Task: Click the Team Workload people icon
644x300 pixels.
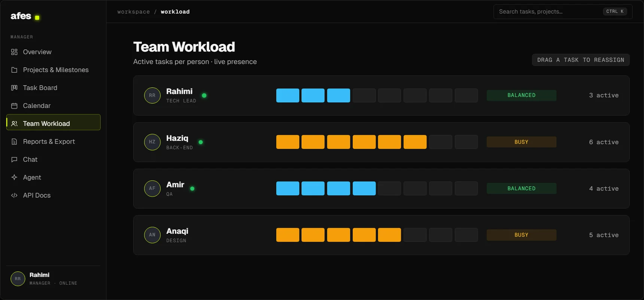Action: coord(14,124)
